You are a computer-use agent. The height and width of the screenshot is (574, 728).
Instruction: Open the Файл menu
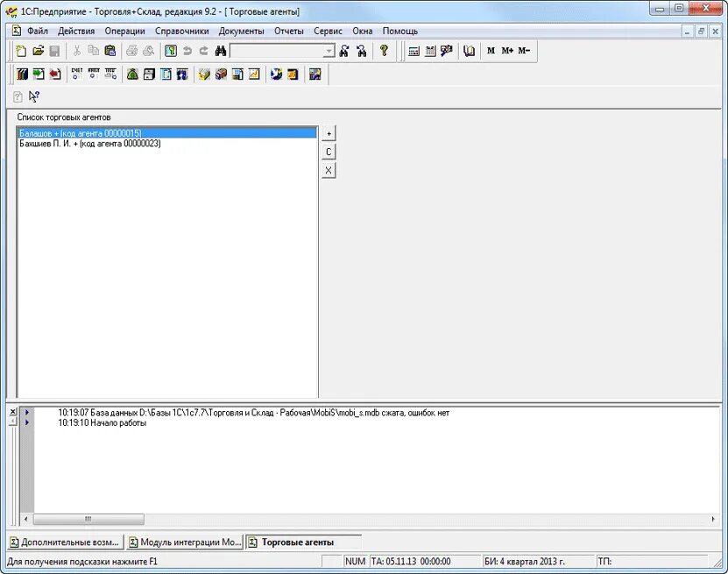tap(38, 32)
